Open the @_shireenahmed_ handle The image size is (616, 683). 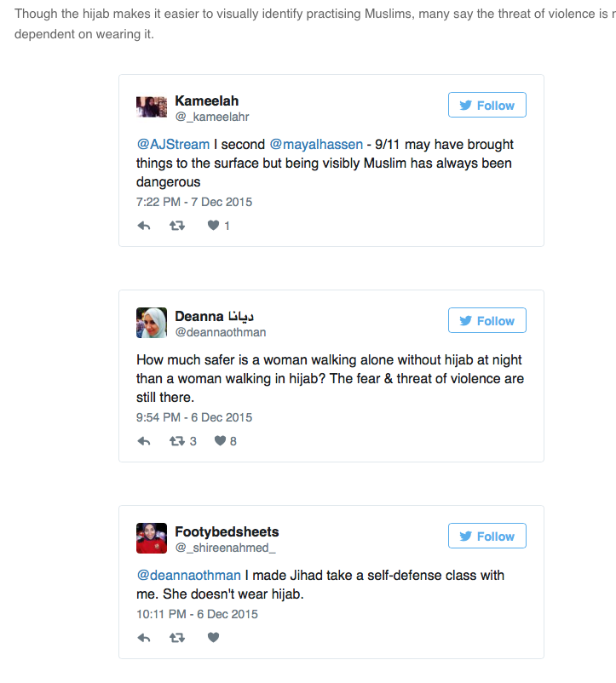click(226, 548)
